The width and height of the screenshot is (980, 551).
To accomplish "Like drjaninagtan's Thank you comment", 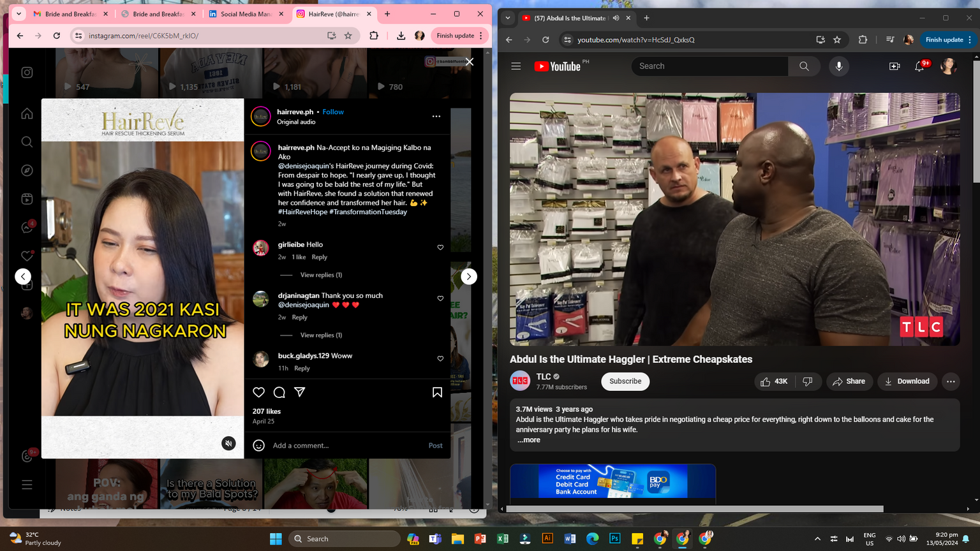I will 440,298.
